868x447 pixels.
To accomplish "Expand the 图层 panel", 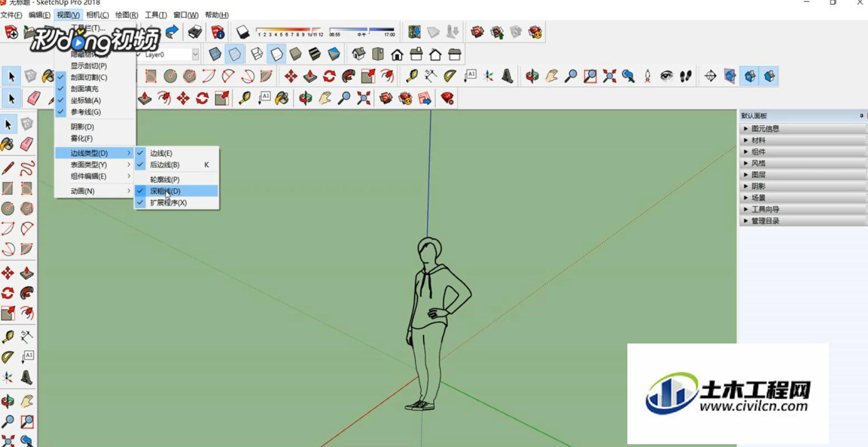I will point(803,175).
